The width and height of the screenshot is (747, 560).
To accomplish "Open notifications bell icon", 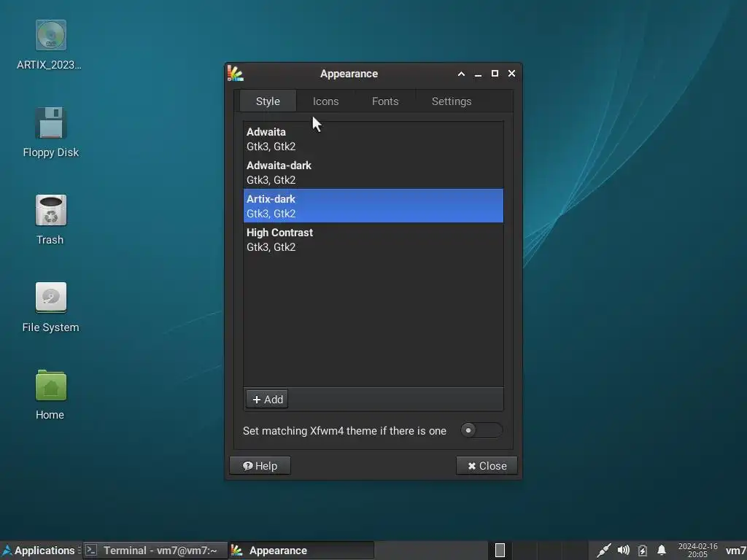I will pos(661,551).
